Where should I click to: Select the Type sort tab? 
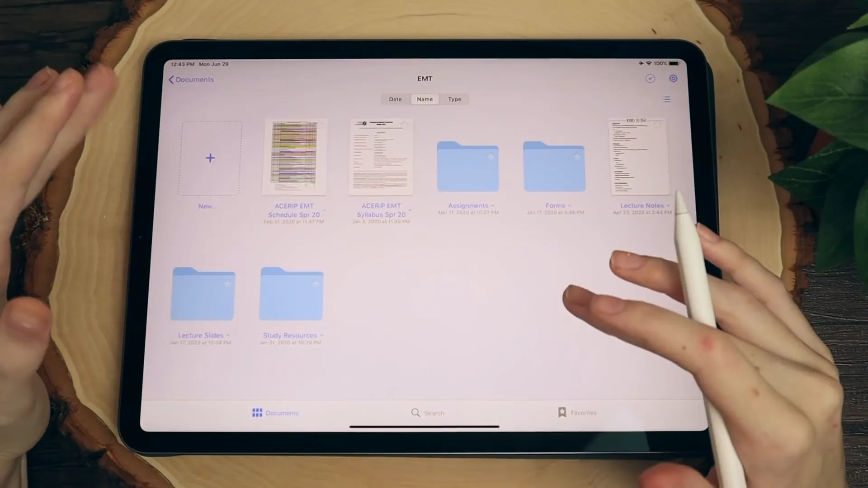(454, 99)
